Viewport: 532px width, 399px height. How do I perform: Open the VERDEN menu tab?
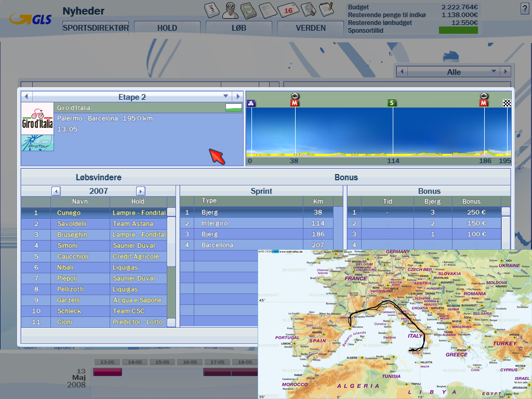pyautogui.click(x=311, y=28)
